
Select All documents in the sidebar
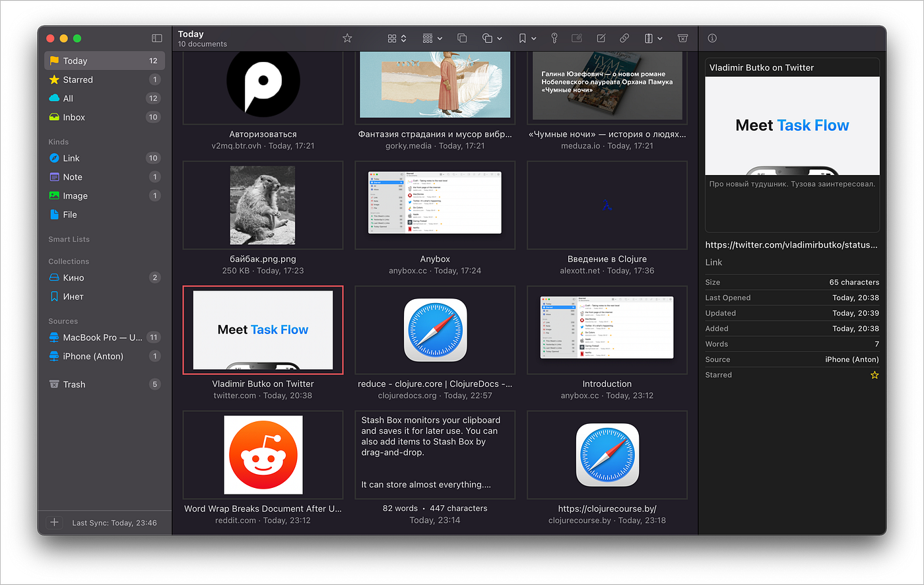[104, 98]
